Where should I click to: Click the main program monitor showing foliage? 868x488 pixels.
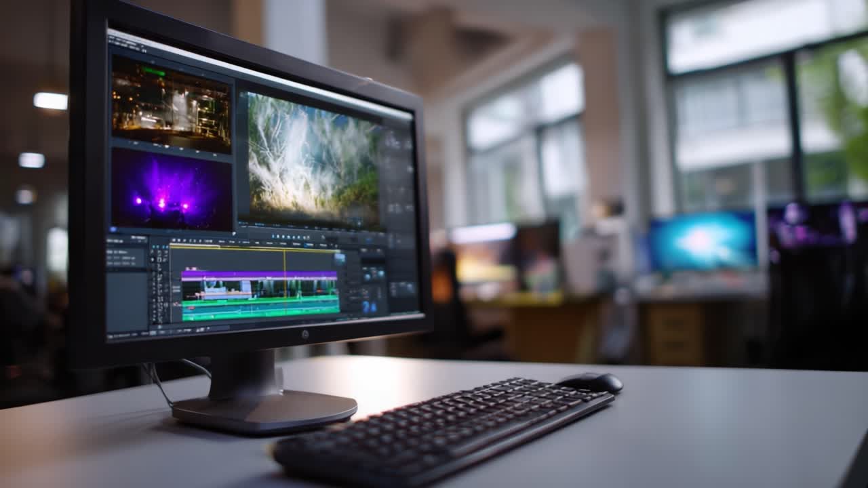313,161
